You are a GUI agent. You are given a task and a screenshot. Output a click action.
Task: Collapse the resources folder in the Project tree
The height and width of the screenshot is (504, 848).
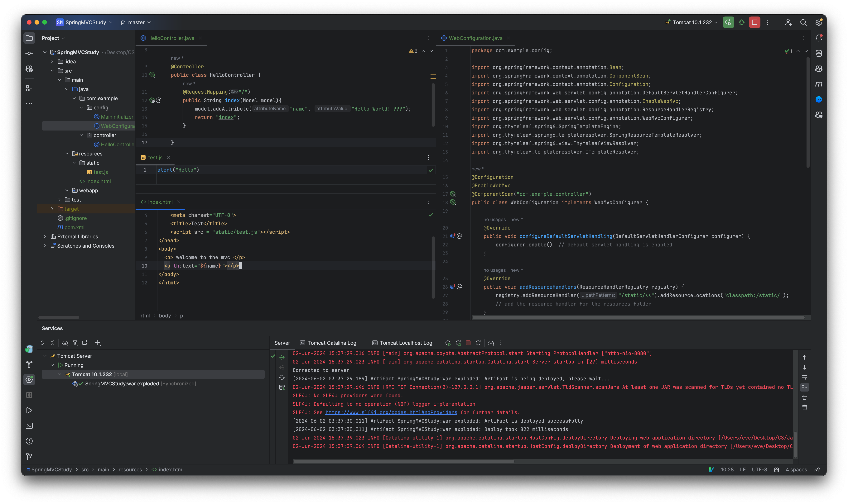coord(67,154)
